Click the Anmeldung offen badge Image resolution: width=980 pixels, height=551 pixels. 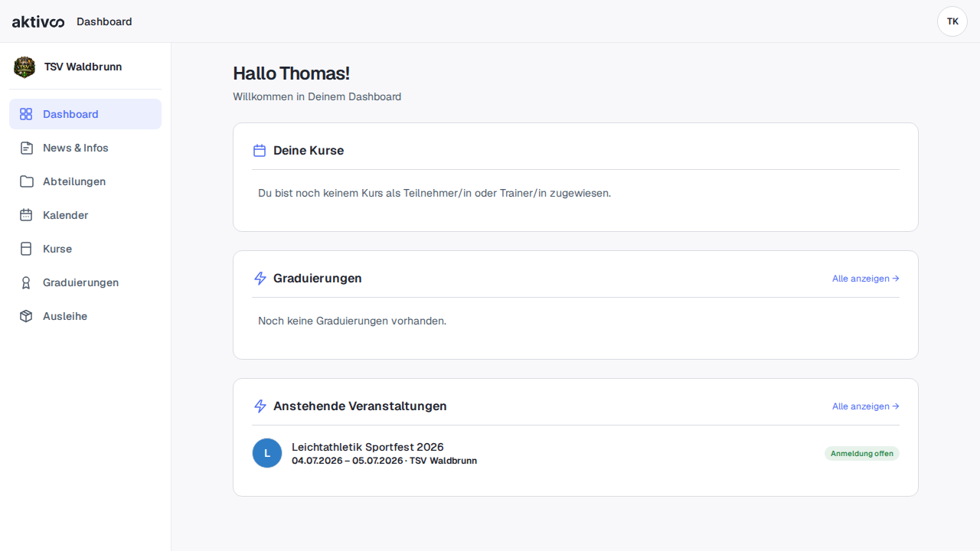pos(862,453)
